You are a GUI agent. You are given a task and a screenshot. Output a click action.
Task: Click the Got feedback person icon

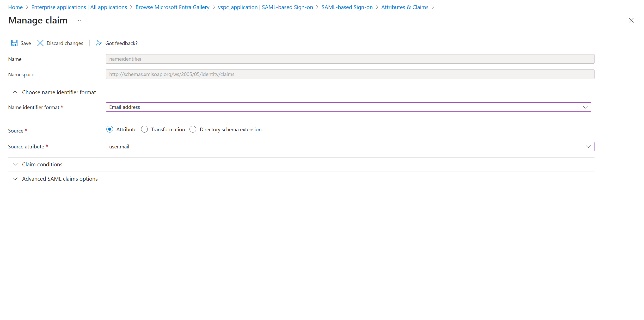pyautogui.click(x=99, y=43)
